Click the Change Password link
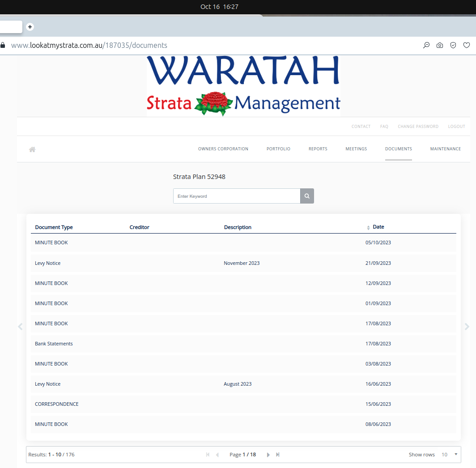 click(418, 126)
